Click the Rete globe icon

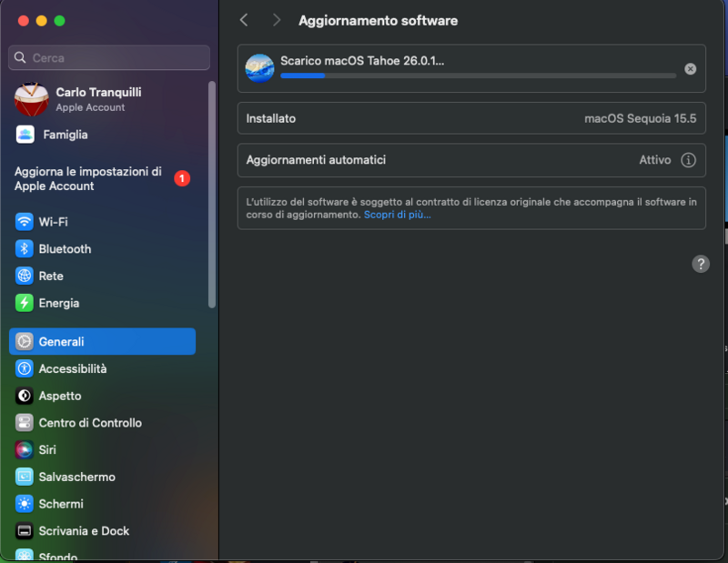pos(25,276)
